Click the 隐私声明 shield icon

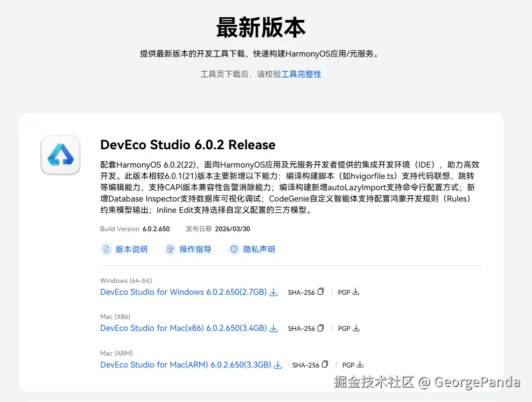point(234,249)
